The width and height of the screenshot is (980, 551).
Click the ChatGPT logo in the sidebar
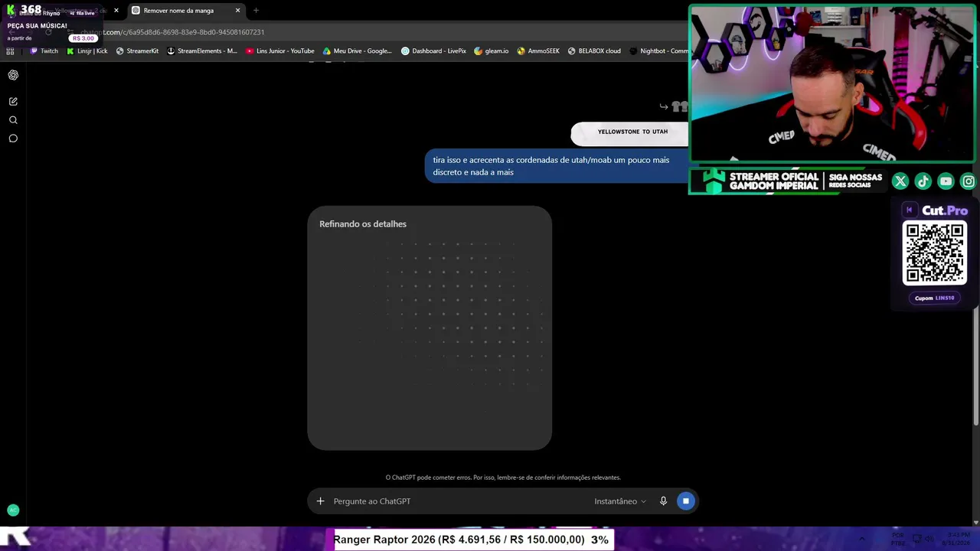(x=13, y=75)
